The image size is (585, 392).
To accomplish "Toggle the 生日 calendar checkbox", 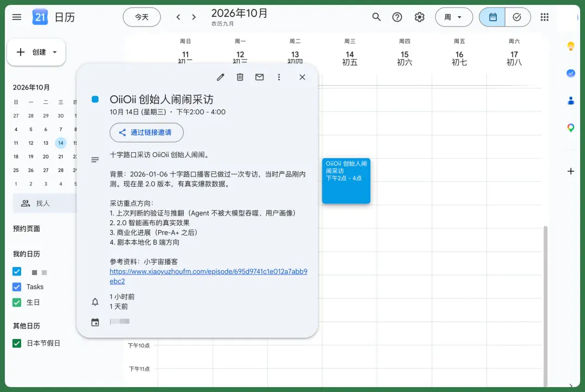I will pyautogui.click(x=17, y=303).
